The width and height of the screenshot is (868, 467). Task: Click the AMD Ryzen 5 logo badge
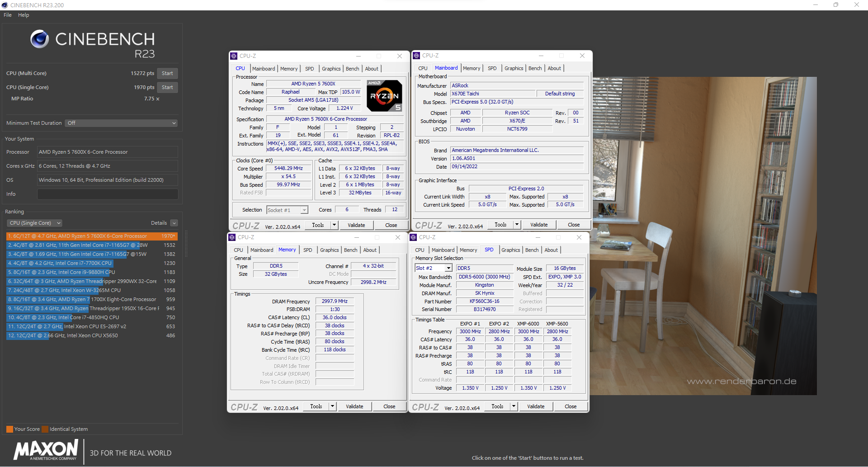point(384,96)
